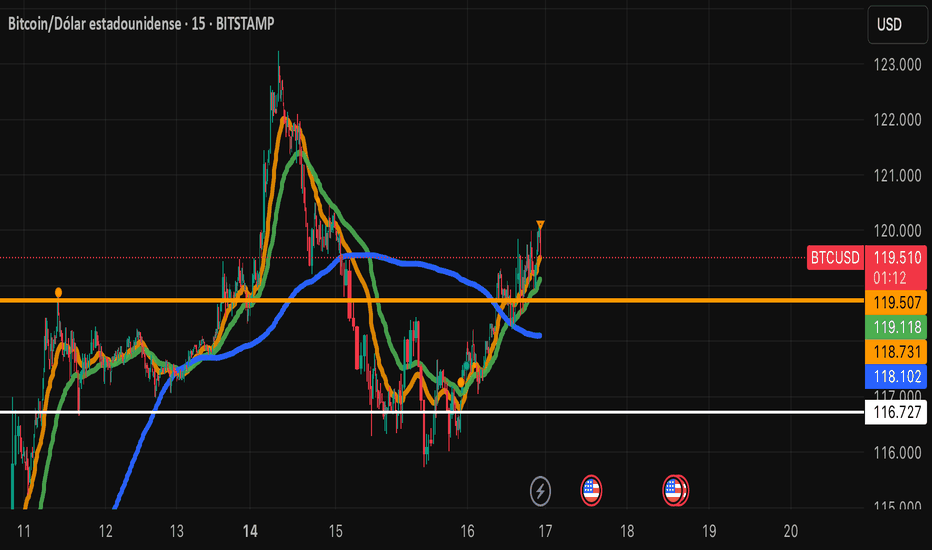Click date 16 on the time axis
This screenshot has width=932, height=550.
[x=468, y=531]
